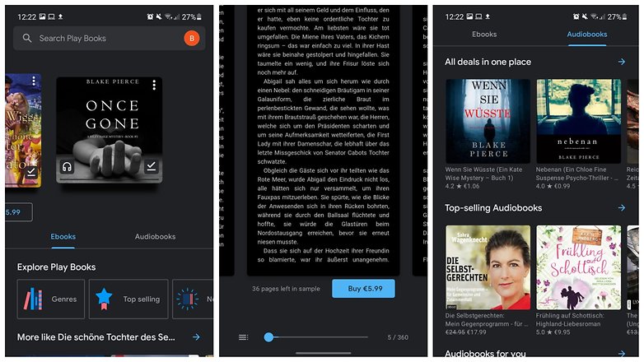This screenshot has width=644, height=362.
Task: Open Once Gone book cover
Action: (110, 130)
